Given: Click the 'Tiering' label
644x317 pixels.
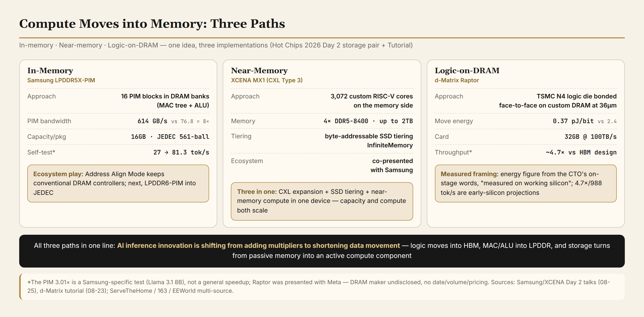Looking at the screenshot, I should (241, 136).
